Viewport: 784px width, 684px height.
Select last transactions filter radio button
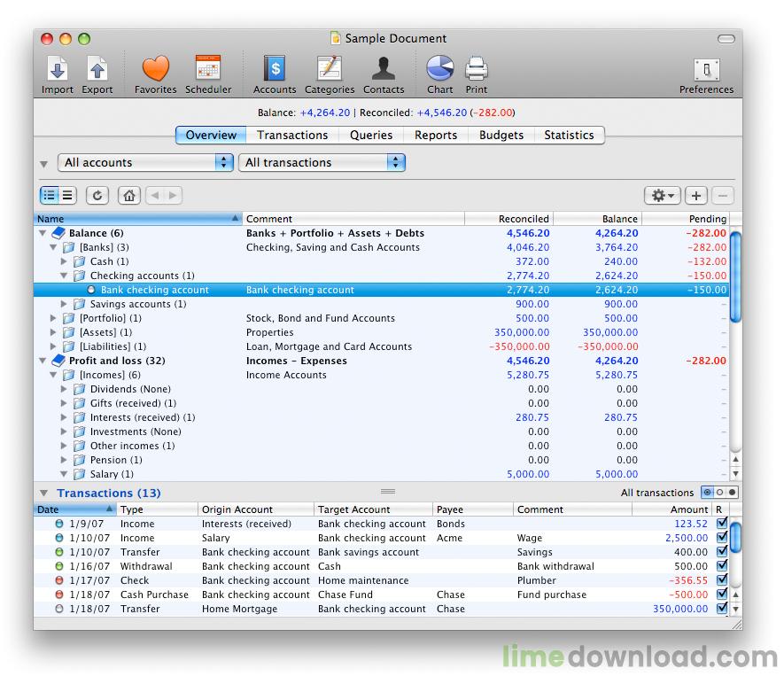pos(732,493)
